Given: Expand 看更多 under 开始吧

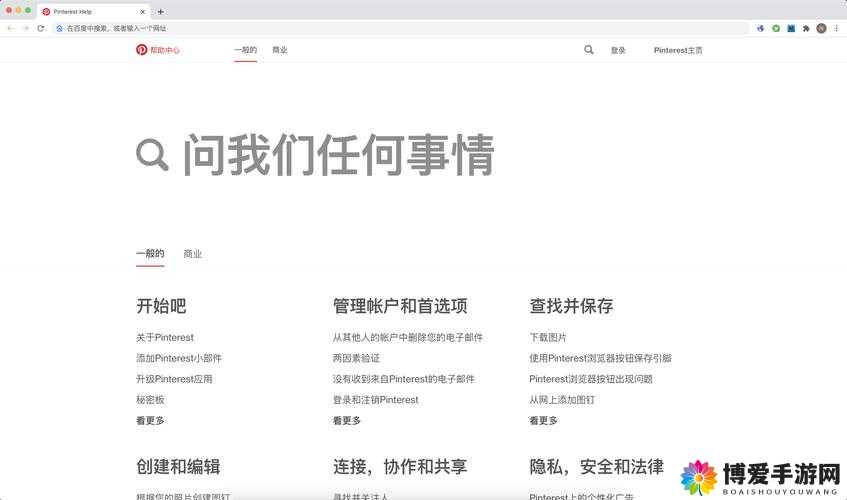Looking at the screenshot, I should pos(150,421).
